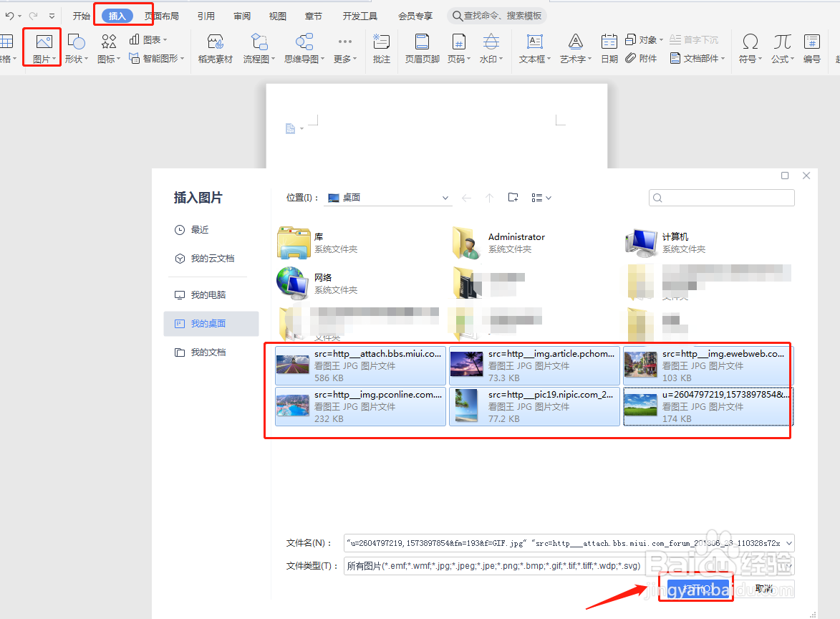This screenshot has height=619, width=840.
Task: Expand the quick access toolbar dropdown
Action: click(52, 16)
